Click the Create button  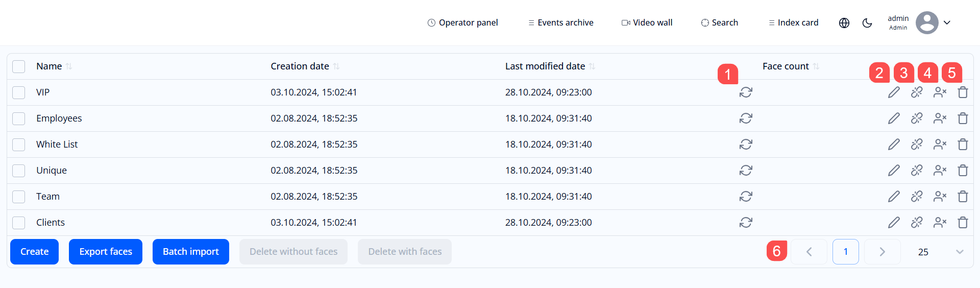35,252
